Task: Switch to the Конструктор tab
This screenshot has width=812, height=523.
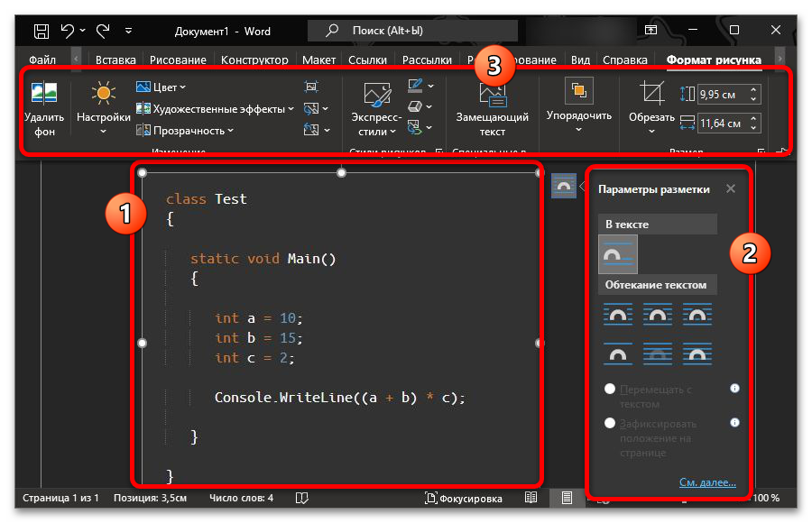Action: click(254, 60)
